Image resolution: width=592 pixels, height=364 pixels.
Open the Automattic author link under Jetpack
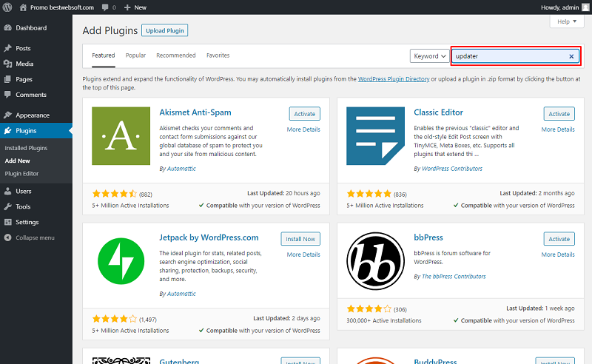click(x=181, y=294)
